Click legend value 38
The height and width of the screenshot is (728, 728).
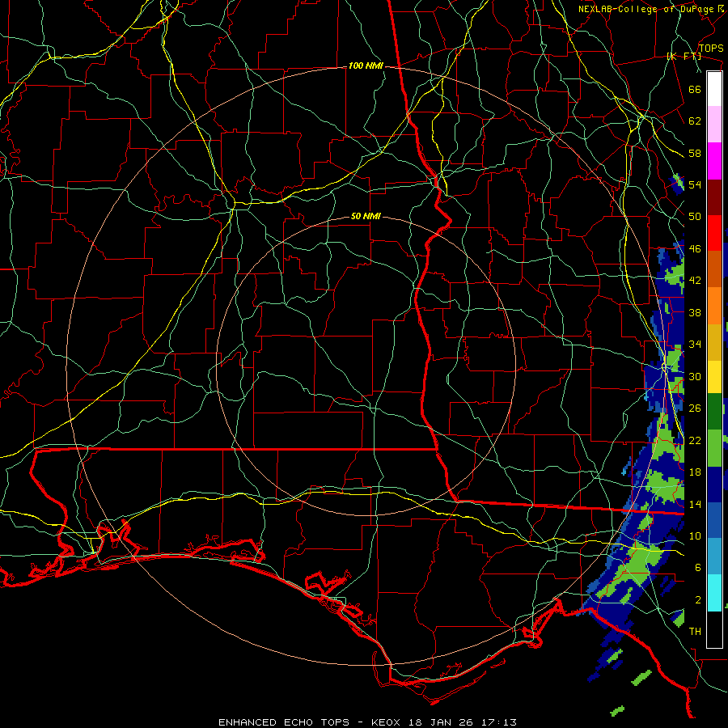[x=695, y=312]
